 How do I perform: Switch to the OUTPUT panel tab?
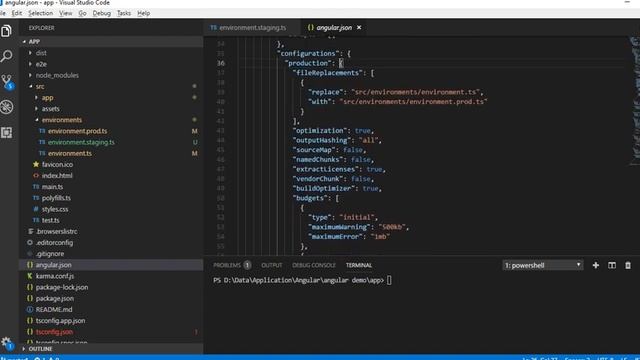coord(271,265)
